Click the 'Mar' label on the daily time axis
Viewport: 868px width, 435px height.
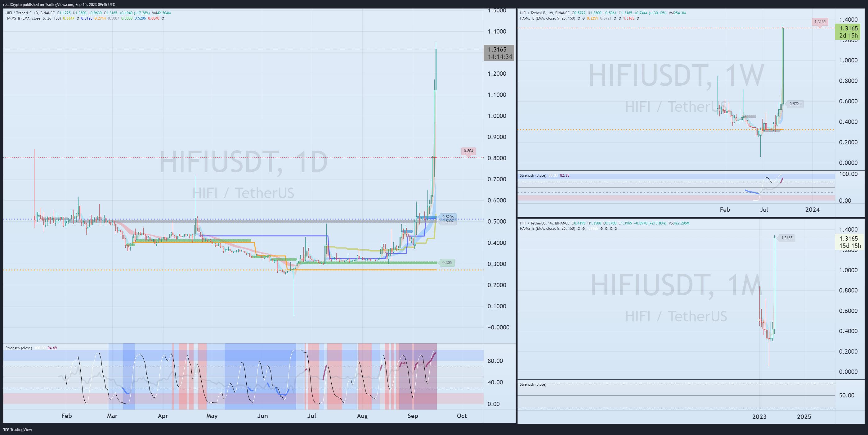pos(112,416)
